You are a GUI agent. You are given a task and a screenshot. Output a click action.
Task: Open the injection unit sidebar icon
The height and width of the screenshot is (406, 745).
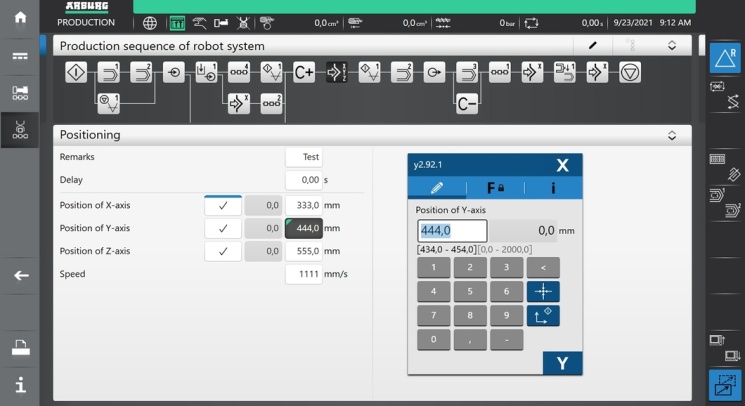click(x=19, y=93)
